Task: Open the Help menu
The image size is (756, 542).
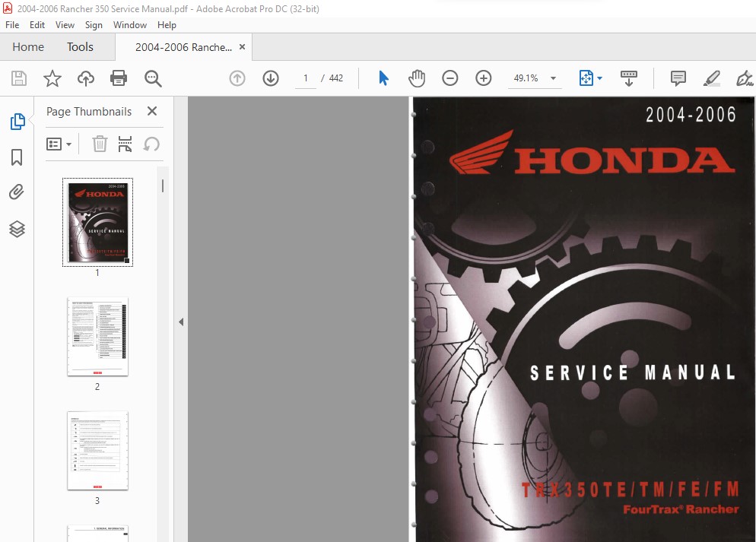Action: [x=167, y=25]
